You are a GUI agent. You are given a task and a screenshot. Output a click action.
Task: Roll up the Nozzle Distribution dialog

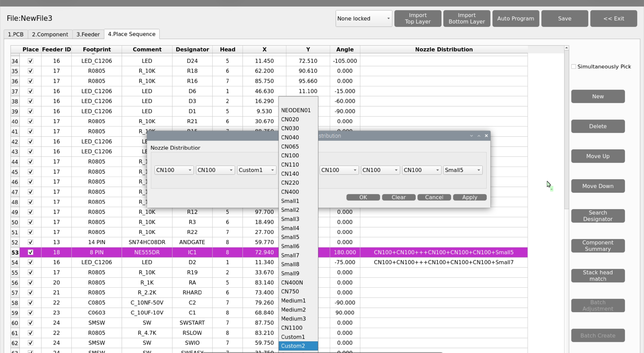point(471,136)
